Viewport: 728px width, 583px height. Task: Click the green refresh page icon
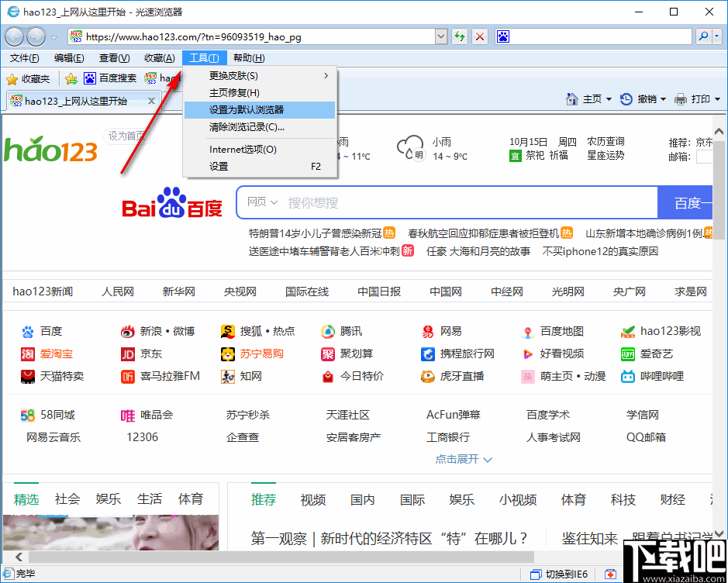pyautogui.click(x=460, y=36)
